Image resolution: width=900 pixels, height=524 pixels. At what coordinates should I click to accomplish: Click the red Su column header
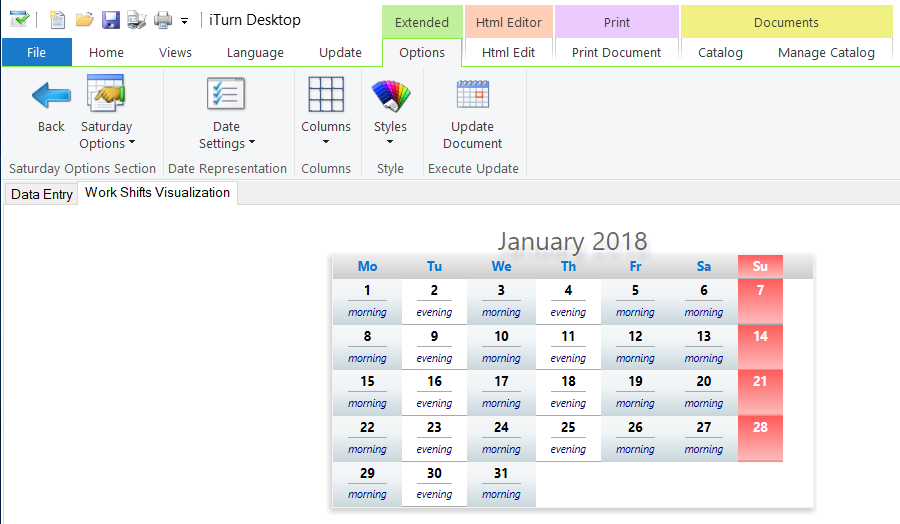[760, 266]
